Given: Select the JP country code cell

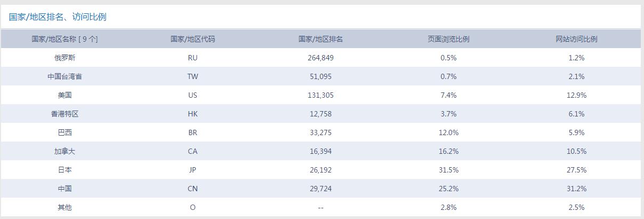Looking at the screenshot, I should click(x=192, y=170).
